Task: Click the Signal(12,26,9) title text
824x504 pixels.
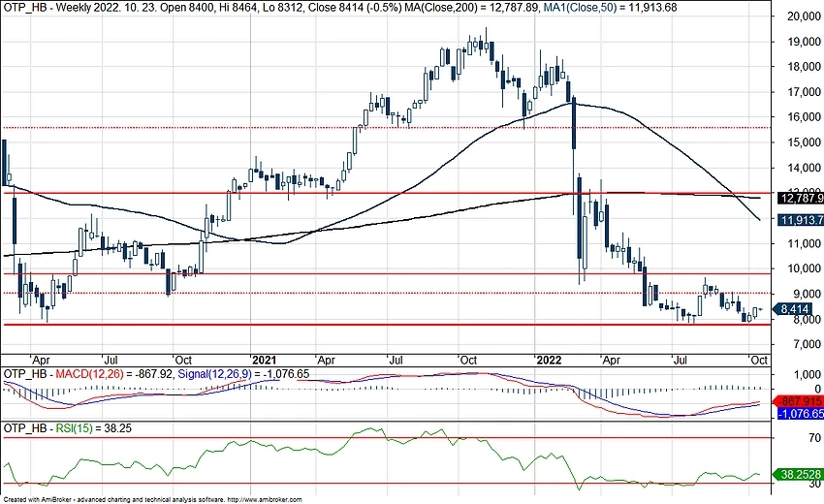Action: tap(215, 374)
